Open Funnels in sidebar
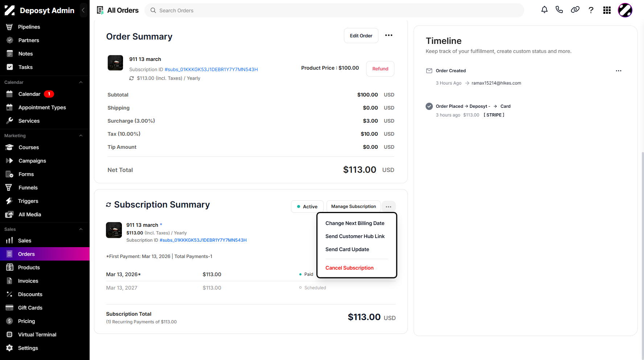 28,188
